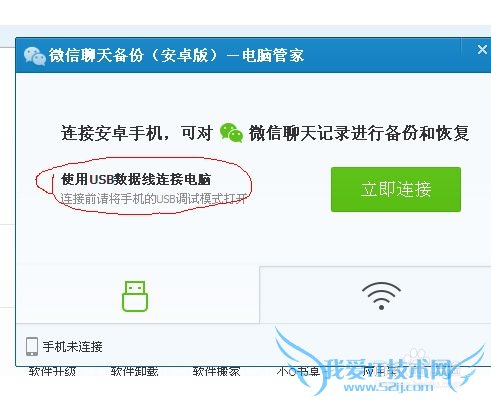Open 软件搬家 in the bottom row
The height and width of the screenshot is (402, 491).
coord(216,371)
